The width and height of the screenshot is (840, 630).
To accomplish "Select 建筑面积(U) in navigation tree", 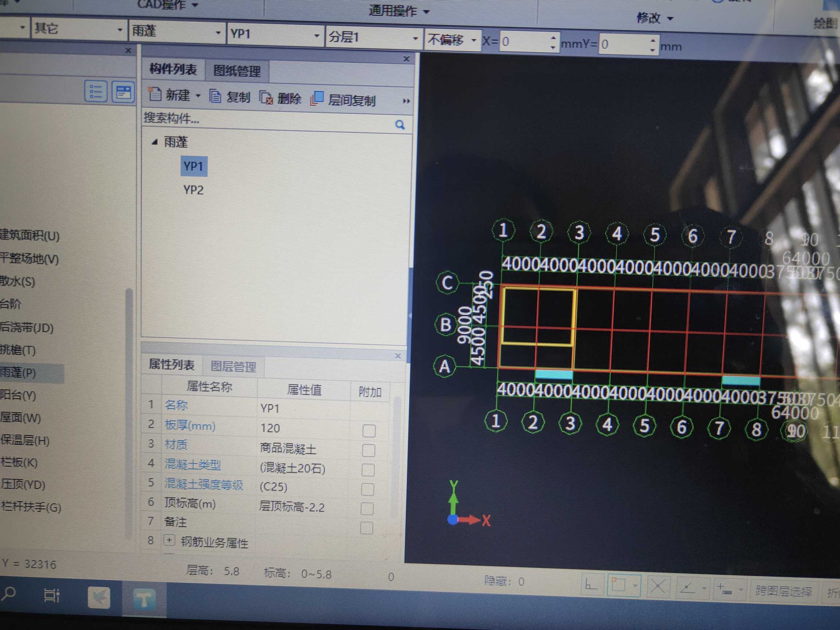I will point(30,236).
